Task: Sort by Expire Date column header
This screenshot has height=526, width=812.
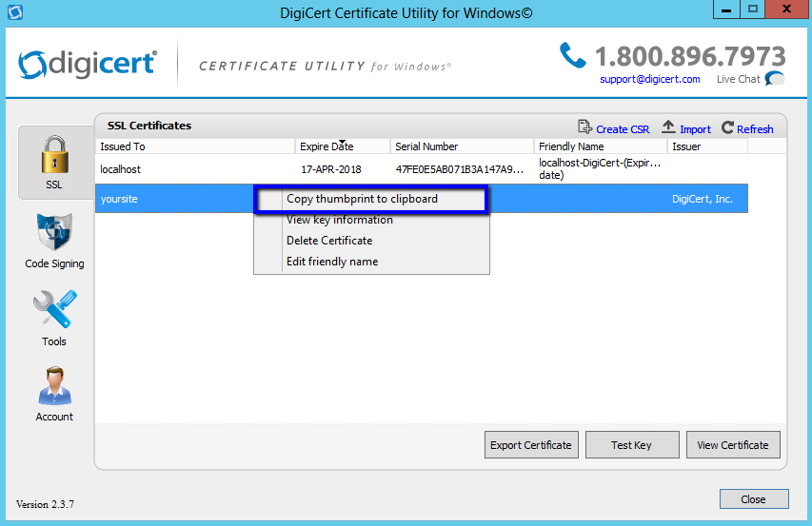Action: 327,146
